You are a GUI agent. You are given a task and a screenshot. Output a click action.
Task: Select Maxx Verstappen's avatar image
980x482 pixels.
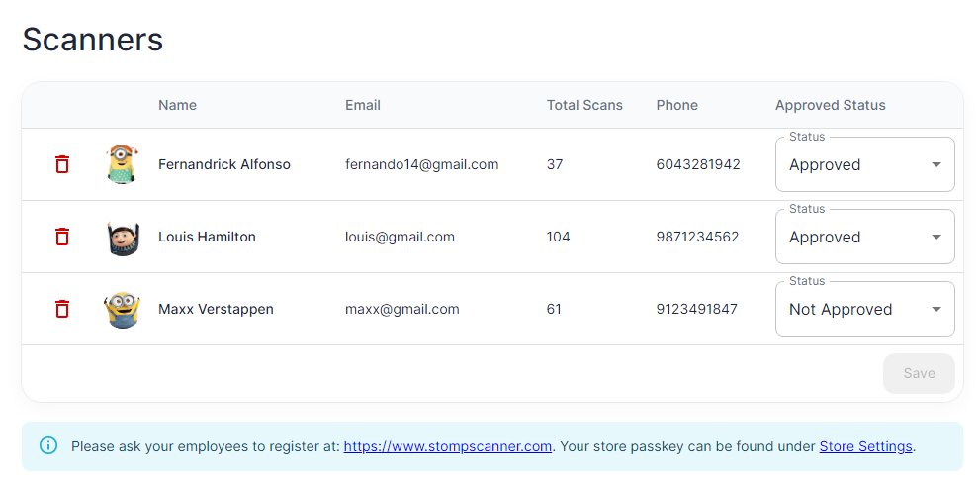[x=122, y=310]
